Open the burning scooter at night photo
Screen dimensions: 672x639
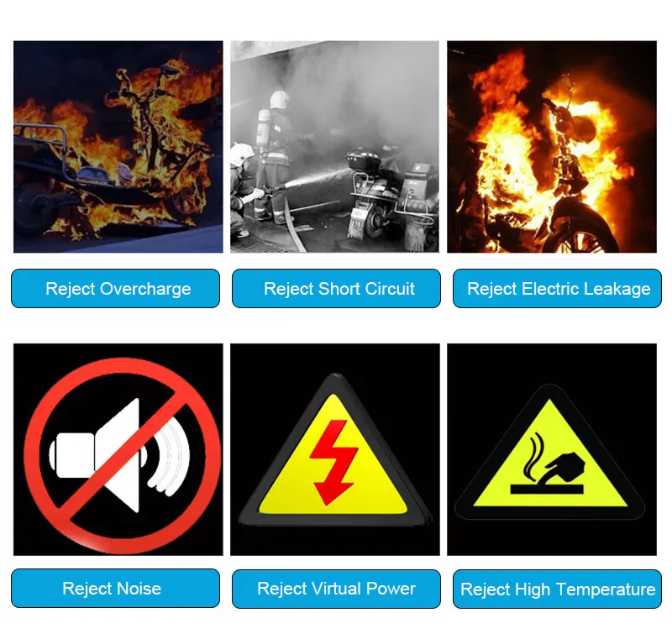pos(118,147)
